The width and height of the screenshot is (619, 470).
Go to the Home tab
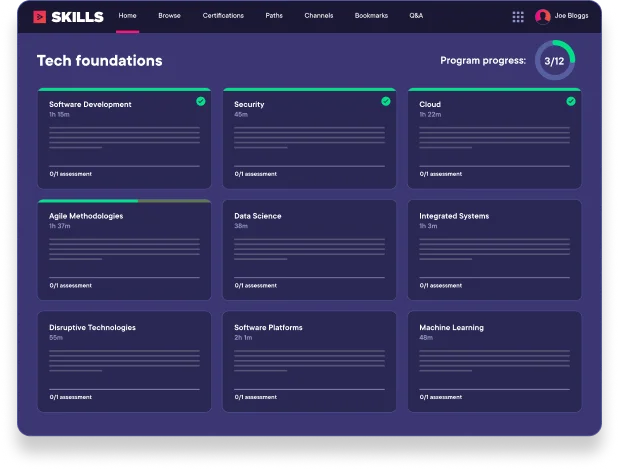[127, 17]
